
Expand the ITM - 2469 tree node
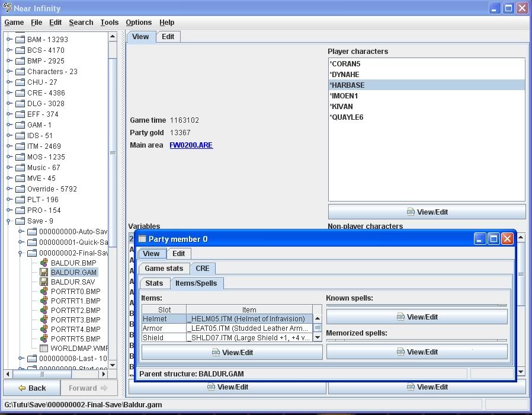[9, 146]
